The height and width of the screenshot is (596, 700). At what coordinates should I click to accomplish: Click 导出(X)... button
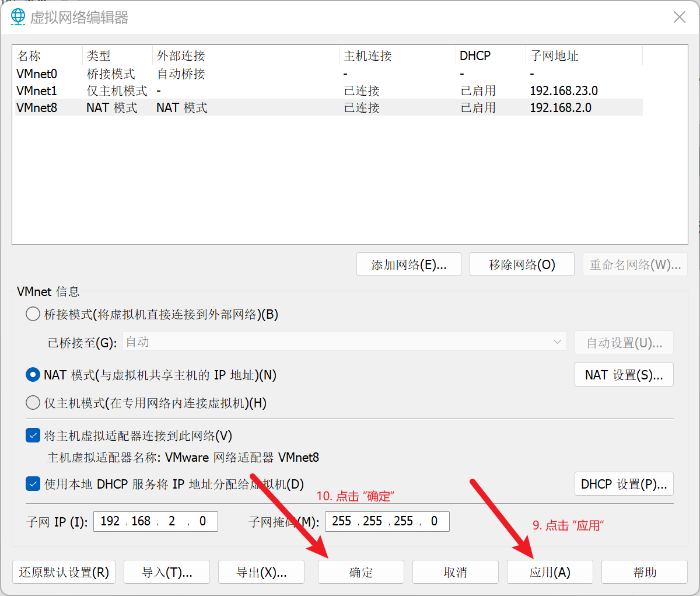(x=261, y=572)
